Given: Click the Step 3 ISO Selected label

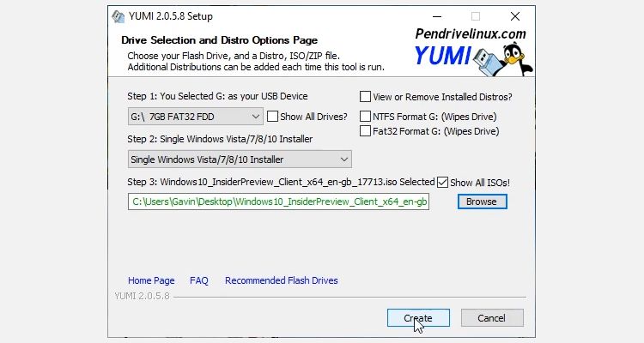Looking at the screenshot, I should coord(281,182).
